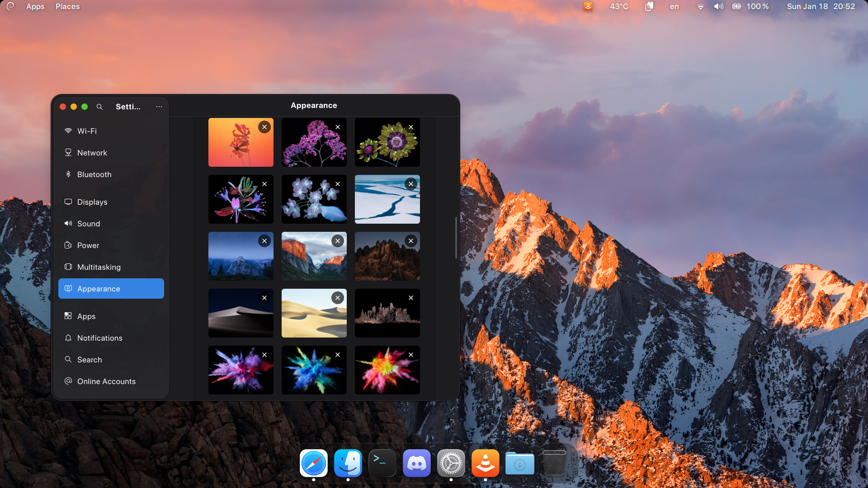Open the Apps menu in top bar
This screenshot has width=868, height=488.
[x=35, y=6]
